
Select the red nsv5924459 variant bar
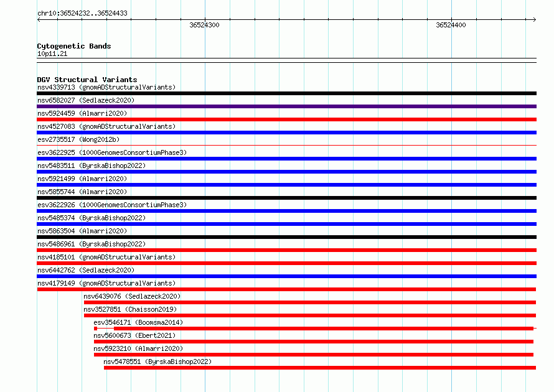coord(286,119)
